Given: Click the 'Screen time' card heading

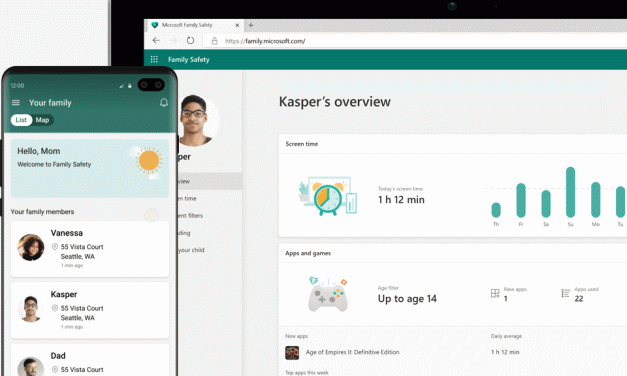Looking at the screenshot, I should point(302,144).
